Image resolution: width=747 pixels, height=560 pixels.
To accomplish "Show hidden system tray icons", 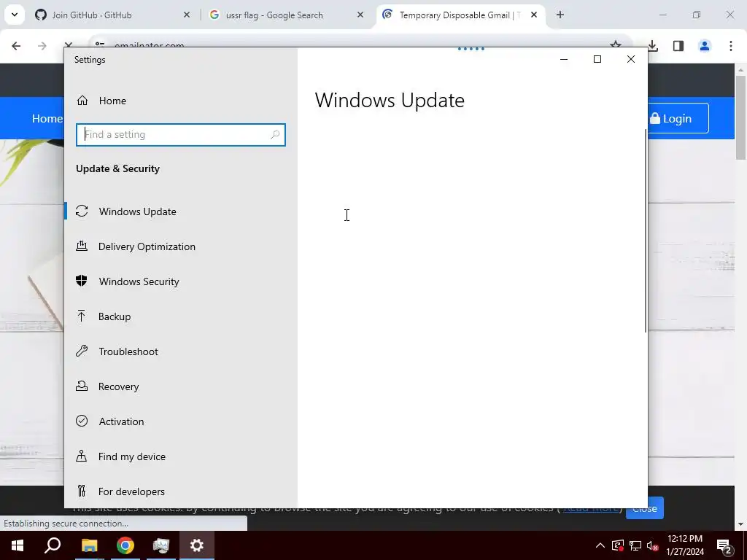I will [600, 545].
